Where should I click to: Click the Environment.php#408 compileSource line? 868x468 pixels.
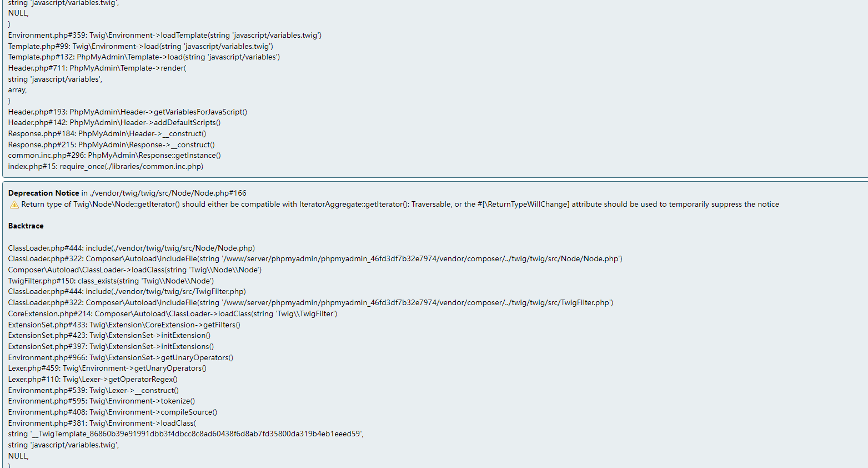[x=113, y=412]
